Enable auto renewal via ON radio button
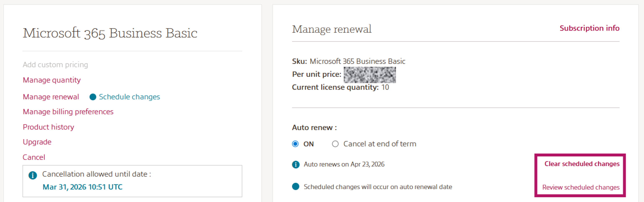644x202 pixels. 295,144
